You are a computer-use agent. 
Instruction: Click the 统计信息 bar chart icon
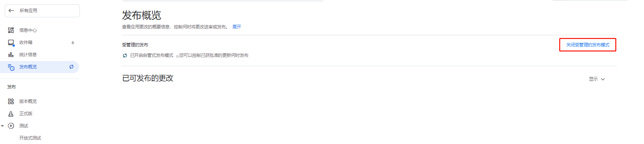[x=11, y=55]
